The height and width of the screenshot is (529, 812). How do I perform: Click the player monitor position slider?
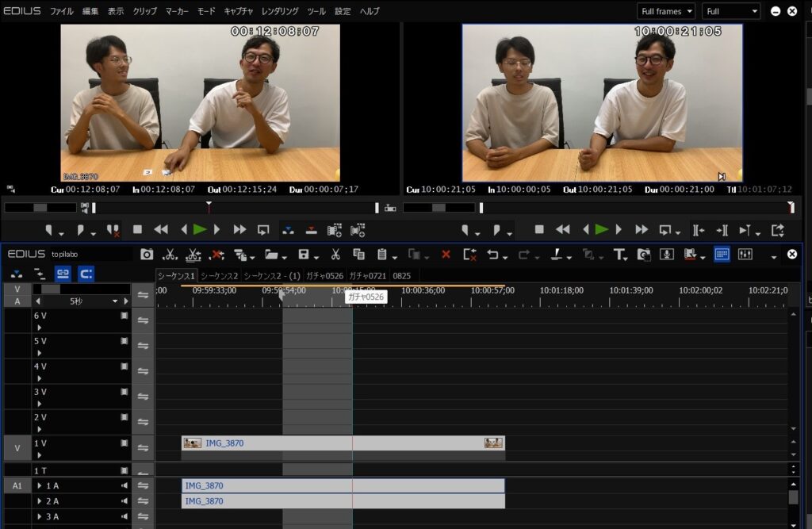click(209, 208)
